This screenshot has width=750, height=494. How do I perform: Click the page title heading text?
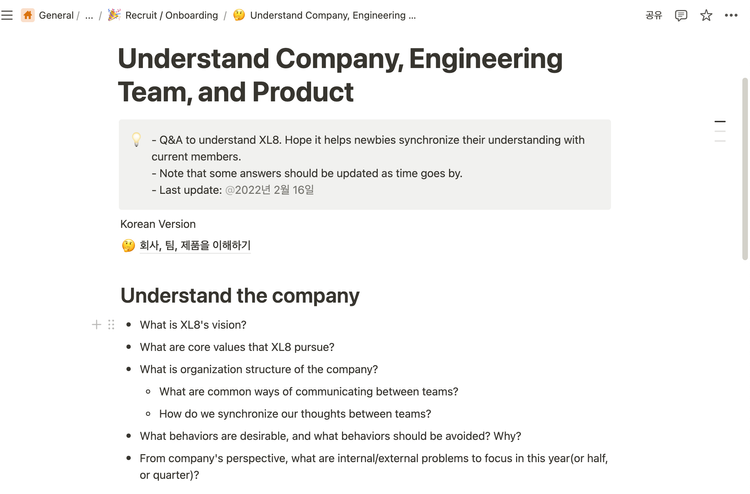click(x=340, y=75)
